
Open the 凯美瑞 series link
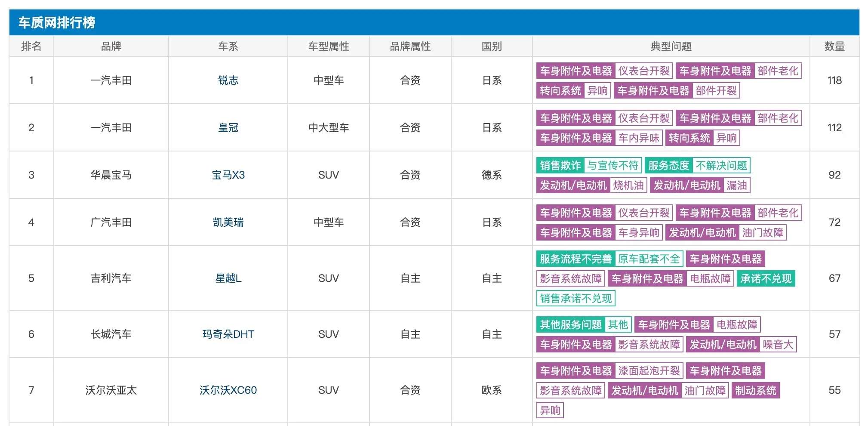coord(228,222)
